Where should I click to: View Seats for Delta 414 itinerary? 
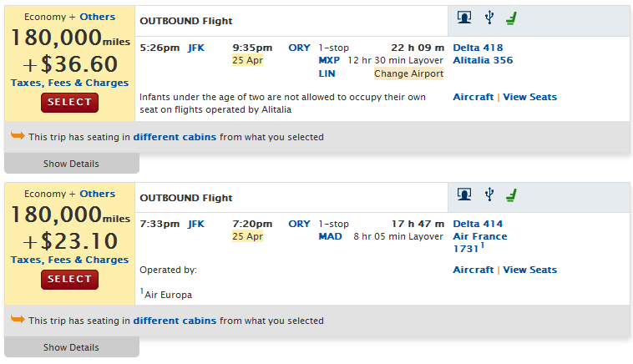point(529,270)
